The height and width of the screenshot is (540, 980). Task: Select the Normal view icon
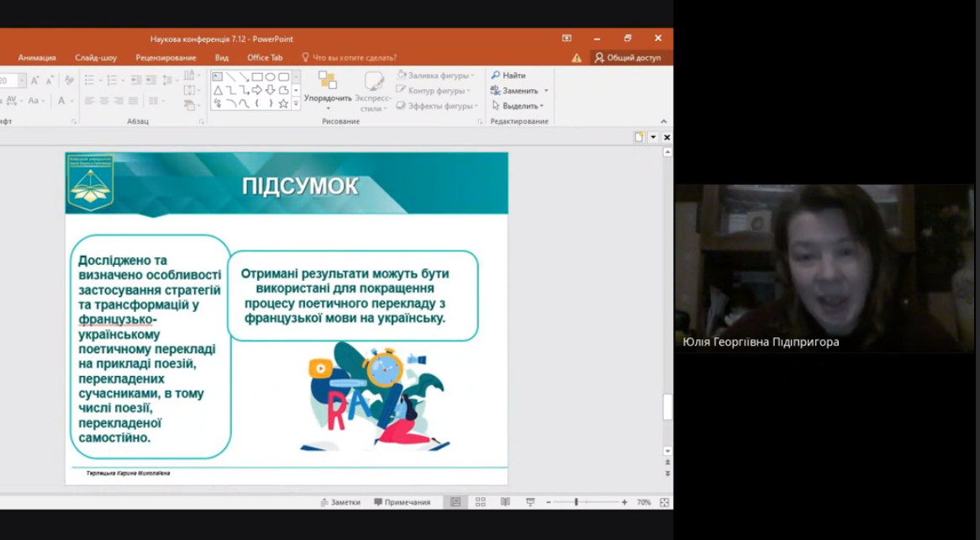pyautogui.click(x=456, y=502)
